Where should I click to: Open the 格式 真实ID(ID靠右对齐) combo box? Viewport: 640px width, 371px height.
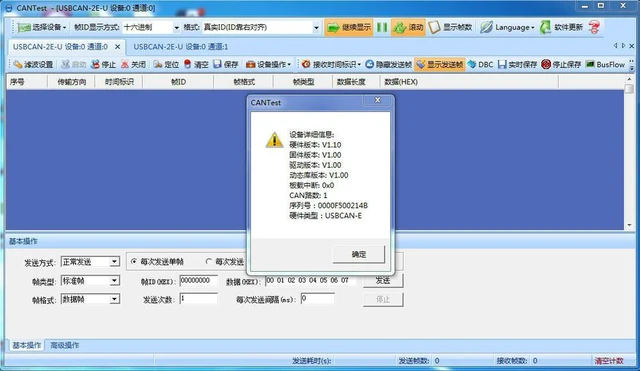point(261,27)
